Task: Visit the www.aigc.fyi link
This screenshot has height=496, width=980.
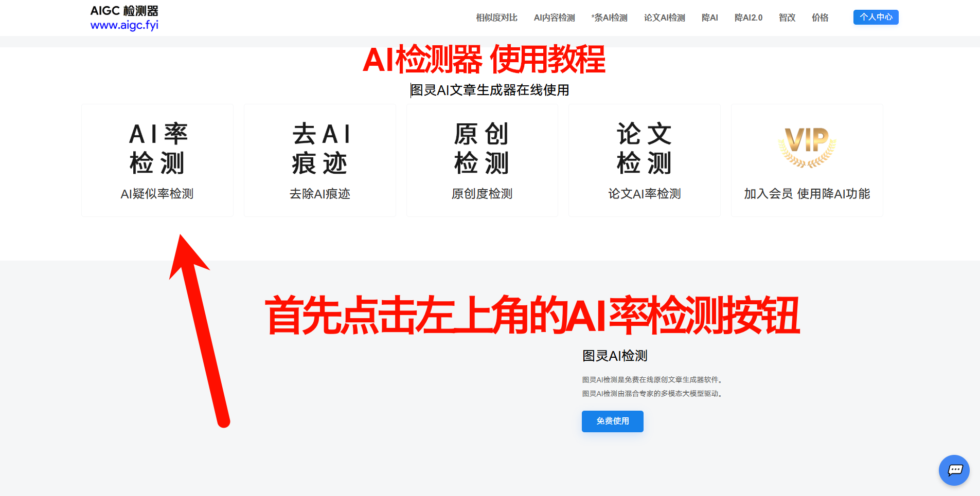Action: point(124,25)
